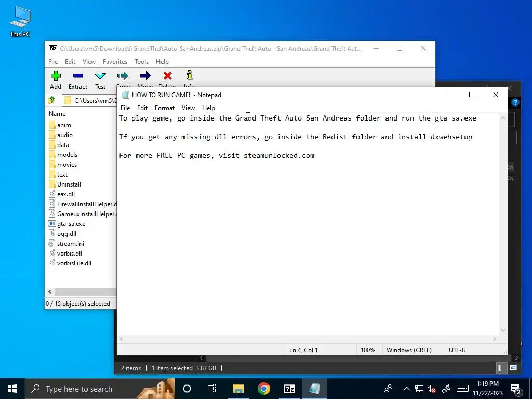
Task: Click Notepad vertical scrollbar up arrow
Action: [x=503, y=118]
